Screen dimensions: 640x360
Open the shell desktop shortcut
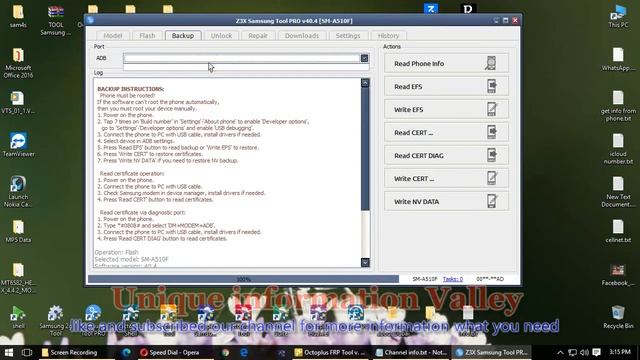18,318
